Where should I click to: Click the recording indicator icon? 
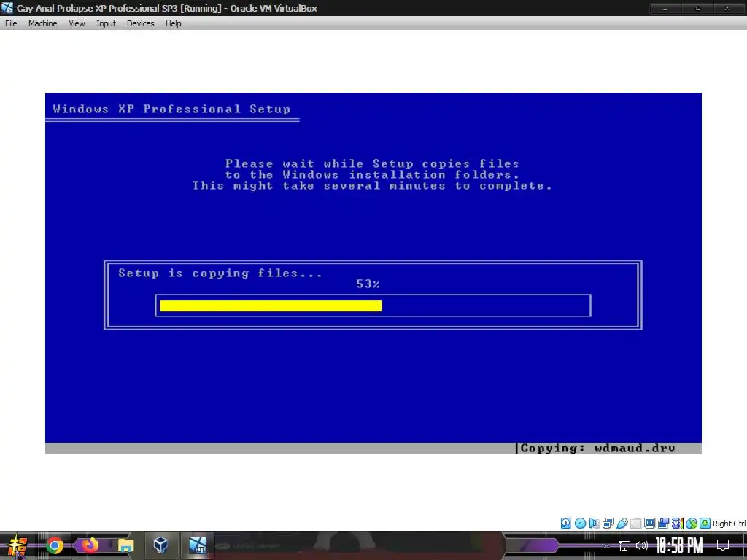pos(663,524)
